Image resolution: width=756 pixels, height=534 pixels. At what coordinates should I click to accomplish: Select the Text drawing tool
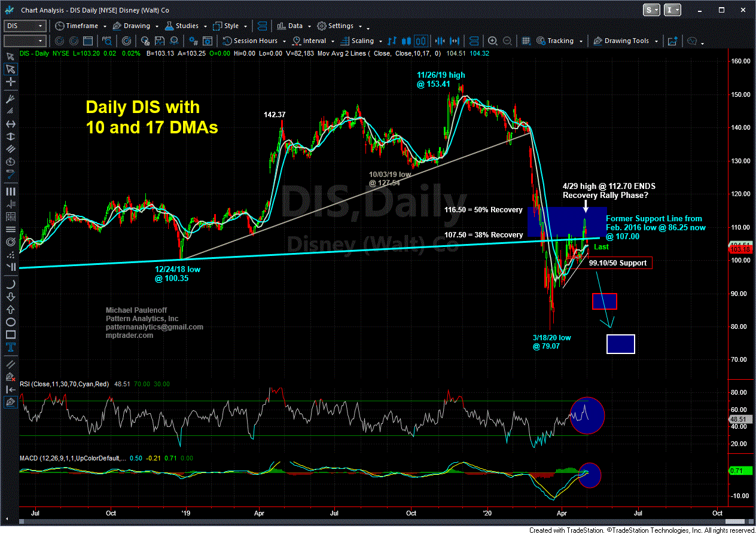click(10, 347)
